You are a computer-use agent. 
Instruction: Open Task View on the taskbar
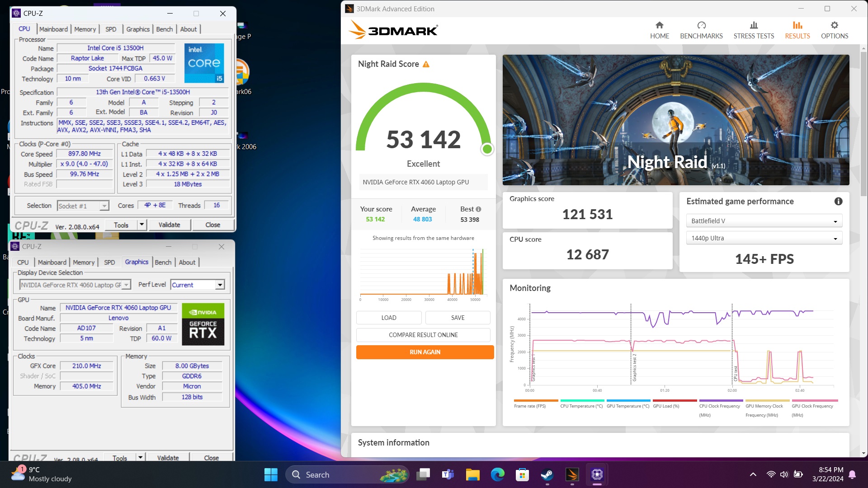(423, 474)
